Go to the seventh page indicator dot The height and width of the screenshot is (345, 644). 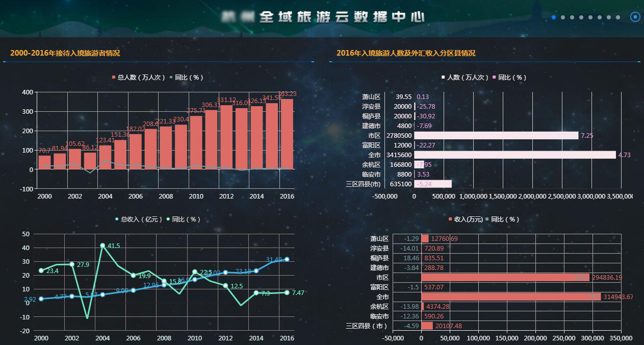[609, 17]
